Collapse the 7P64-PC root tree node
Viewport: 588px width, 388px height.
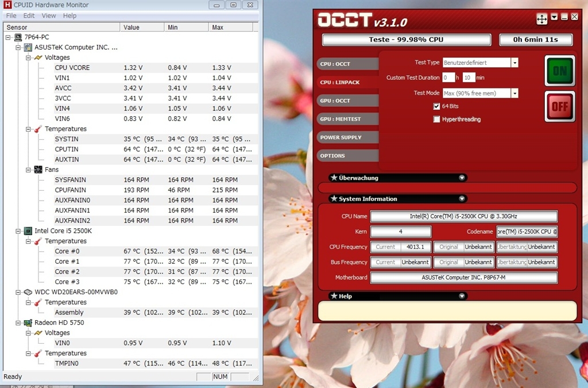point(8,37)
